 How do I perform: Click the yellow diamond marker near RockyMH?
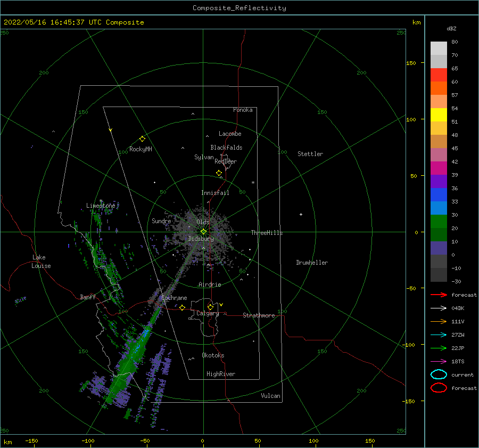tap(142, 139)
